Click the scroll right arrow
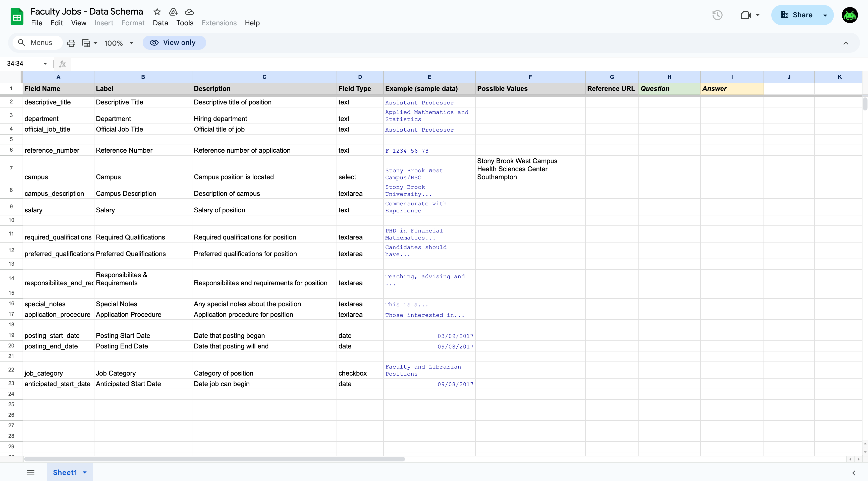 (858, 459)
